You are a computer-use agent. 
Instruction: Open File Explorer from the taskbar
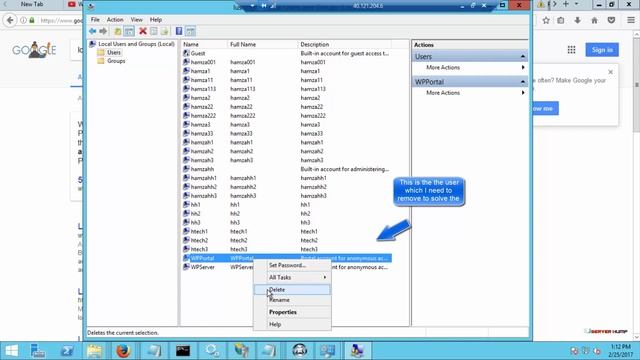[95, 351]
